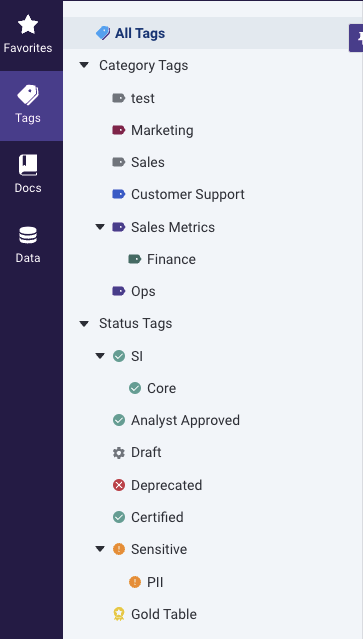Click the Deprecated red X icon
This screenshot has width=363, height=639.
[x=119, y=485]
